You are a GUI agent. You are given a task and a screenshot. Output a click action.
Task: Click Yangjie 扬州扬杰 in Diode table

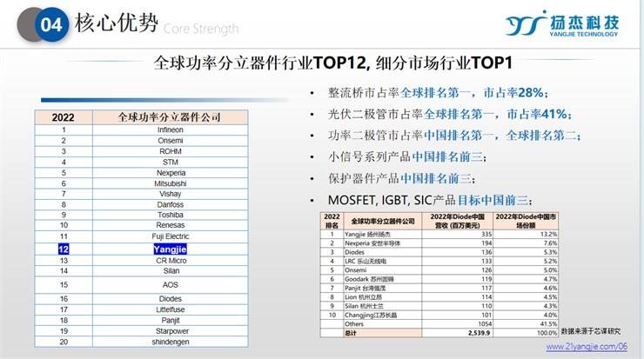coord(367,235)
